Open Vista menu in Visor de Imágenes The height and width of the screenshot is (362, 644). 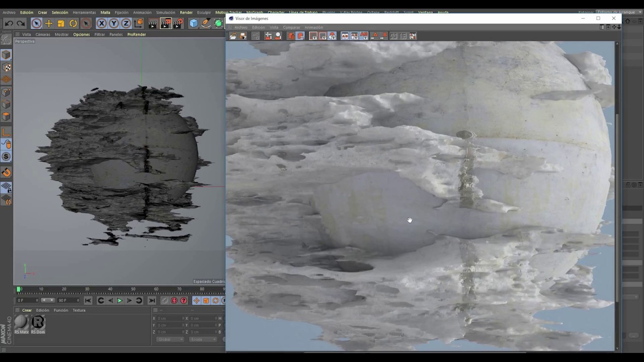[x=274, y=27]
